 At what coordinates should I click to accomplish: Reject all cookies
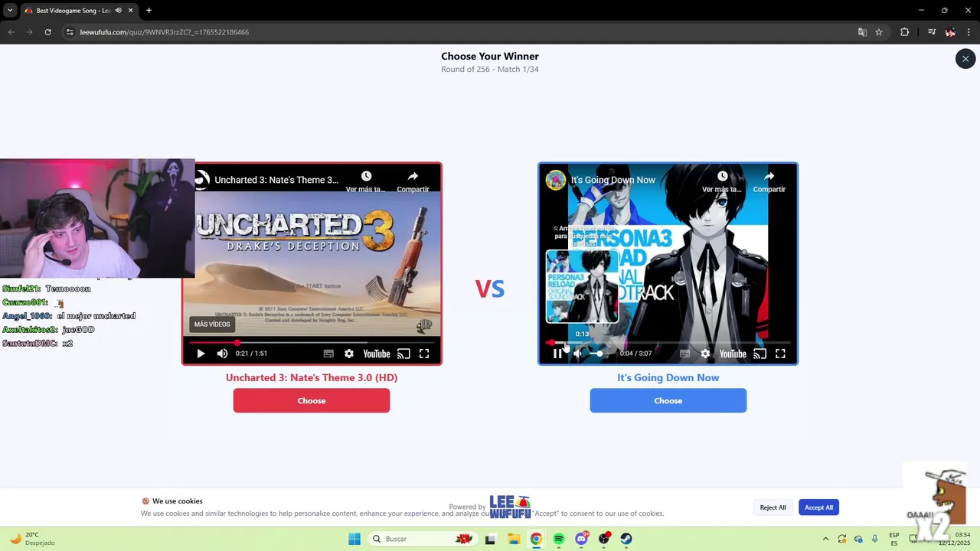click(x=773, y=507)
